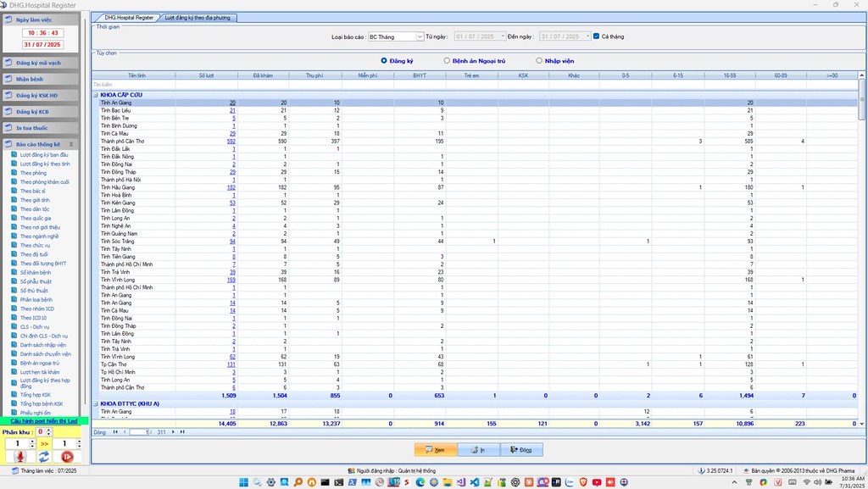This screenshot has height=489, width=868.
Task: Click the microphone icon button
Action: click(20, 456)
